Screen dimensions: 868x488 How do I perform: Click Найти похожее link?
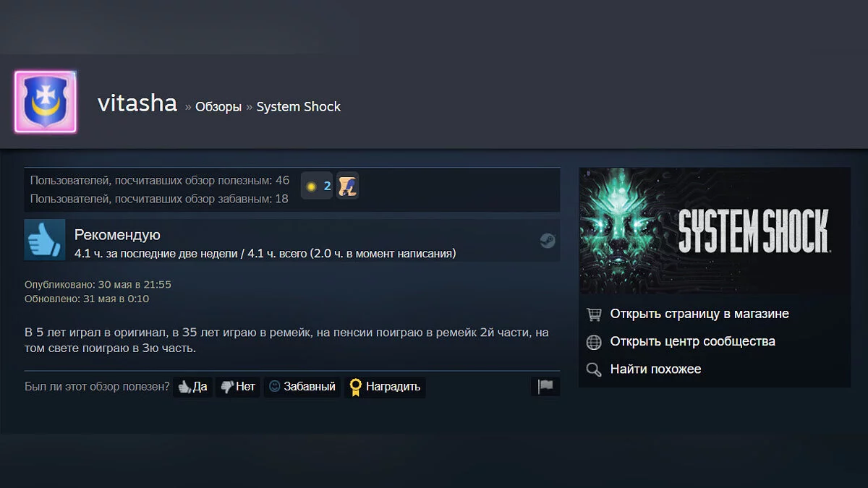pos(656,369)
